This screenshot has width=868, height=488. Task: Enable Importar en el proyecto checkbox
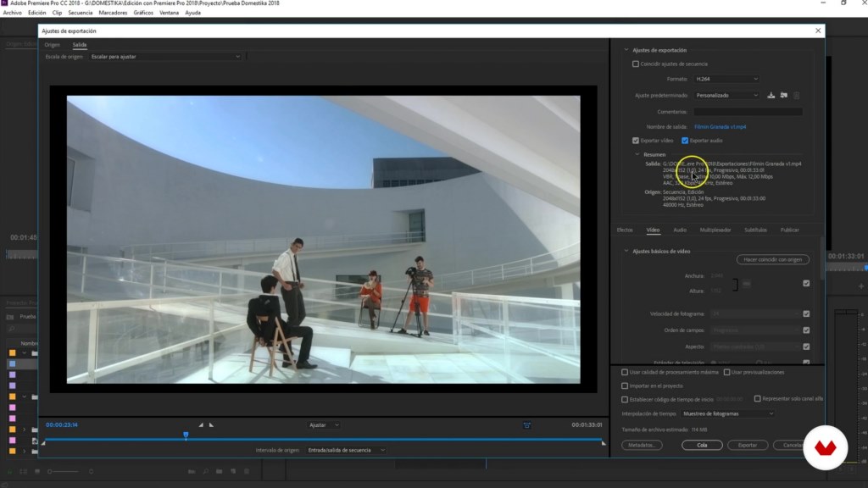625,385
